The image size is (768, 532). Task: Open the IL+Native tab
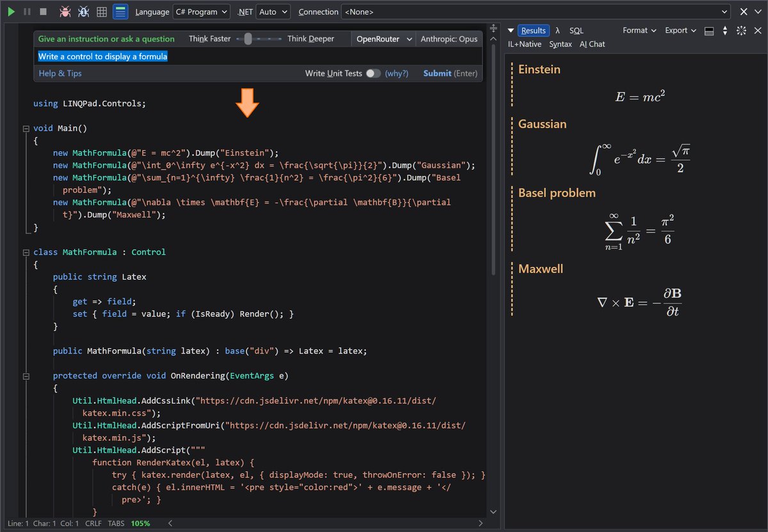click(x=525, y=45)
